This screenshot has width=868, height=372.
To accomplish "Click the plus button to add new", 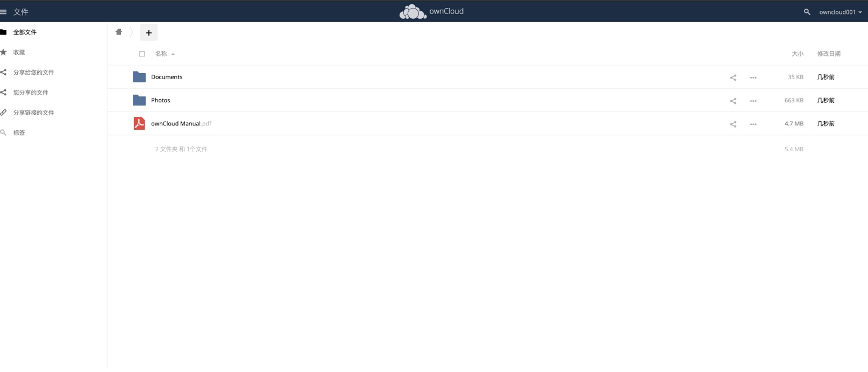I will click(149, 33).
